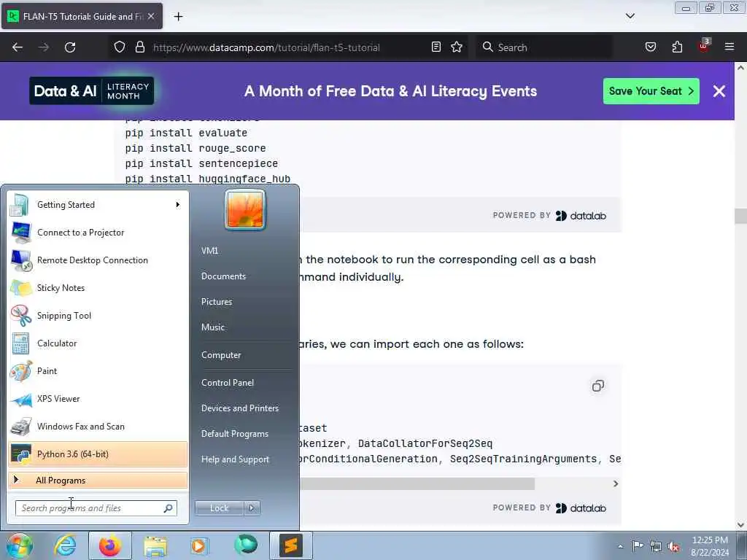Launch Calculator from Start menu
The height and width of the screenshot is (560, 747).
pos(98,343)
